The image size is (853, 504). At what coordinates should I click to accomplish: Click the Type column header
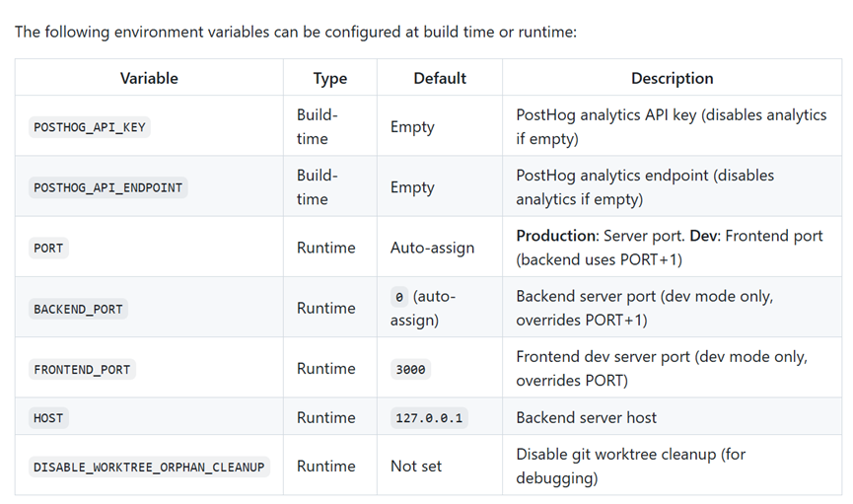[x=330, y=78]
